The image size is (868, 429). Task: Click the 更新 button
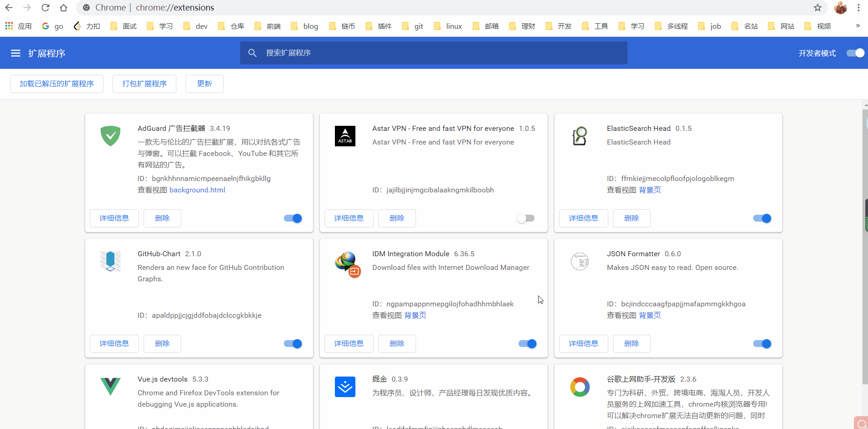(x=205, y=84)
